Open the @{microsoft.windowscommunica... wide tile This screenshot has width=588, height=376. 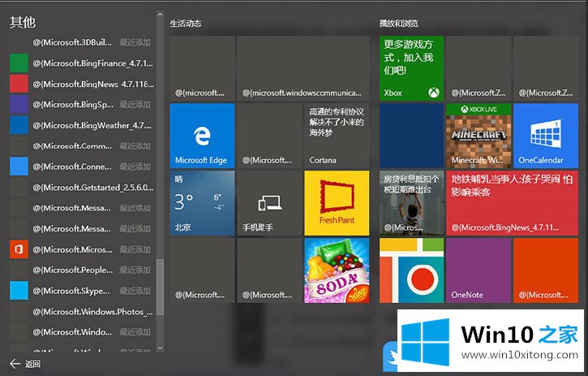tap(303, 68)
